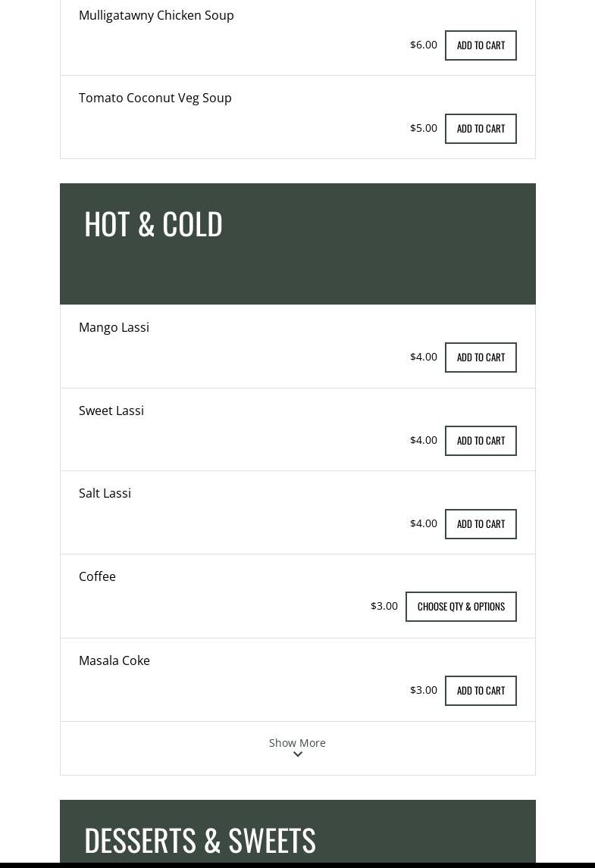Open the Salt Lassi item name
The width and height of the screenshot is (595, 868).
pyautogui.click(x=105, y=493)
